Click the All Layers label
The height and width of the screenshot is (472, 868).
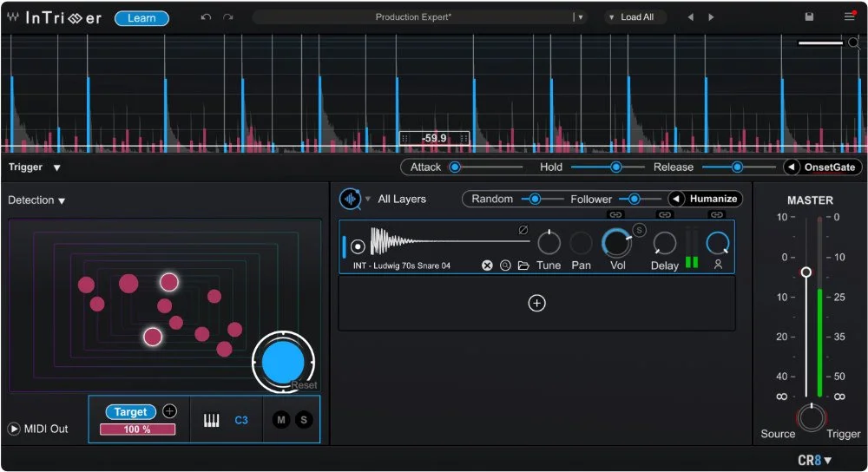coord(402,200)
